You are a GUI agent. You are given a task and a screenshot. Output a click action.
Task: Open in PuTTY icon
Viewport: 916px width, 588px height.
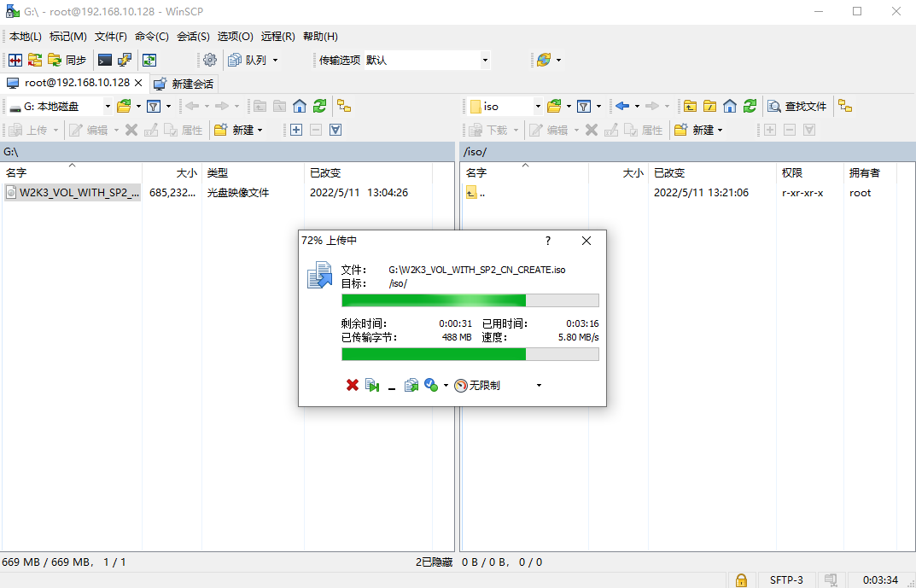(125, 60)
